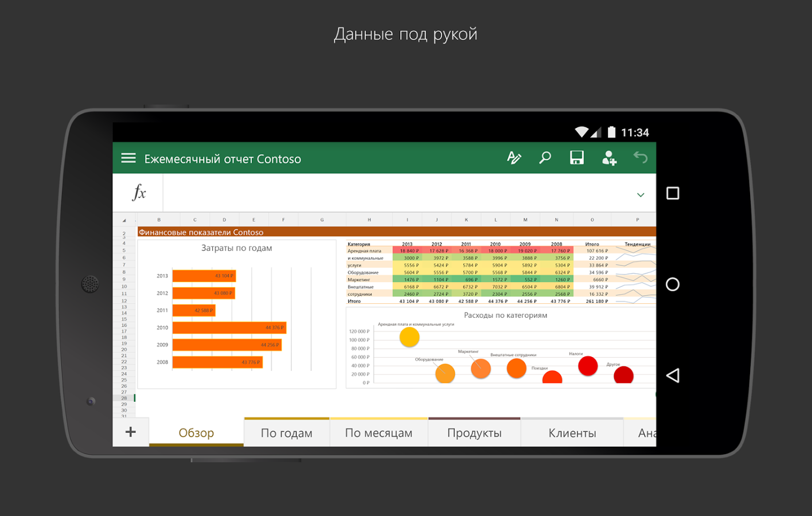Select the Тенденции header cell
The image size is (812, 516).
point(637,244)
